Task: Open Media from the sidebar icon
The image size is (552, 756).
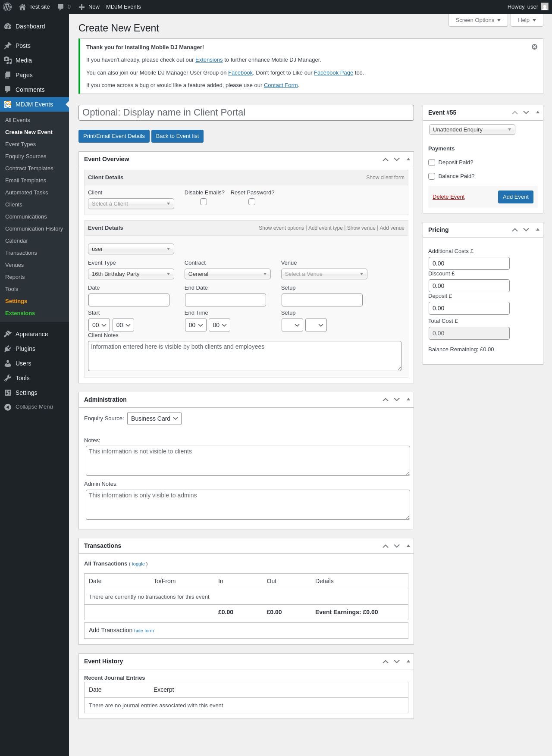Action: coord(8,60)
